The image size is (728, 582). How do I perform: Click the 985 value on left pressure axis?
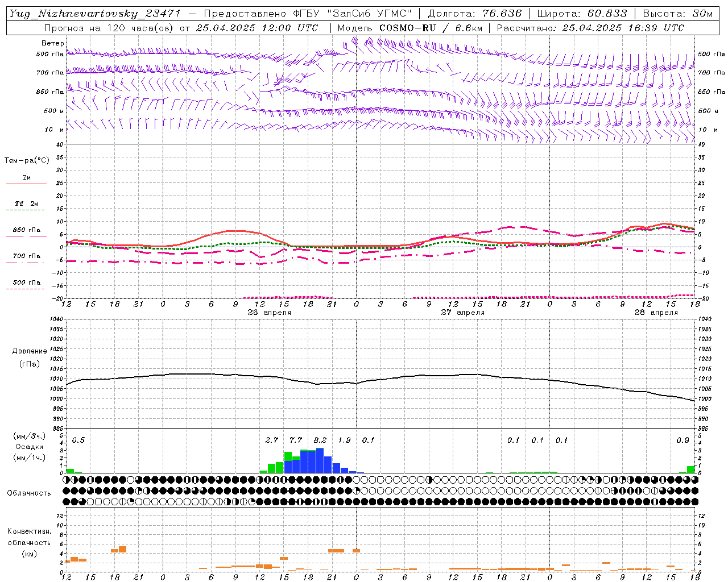[x=57, y=429]
